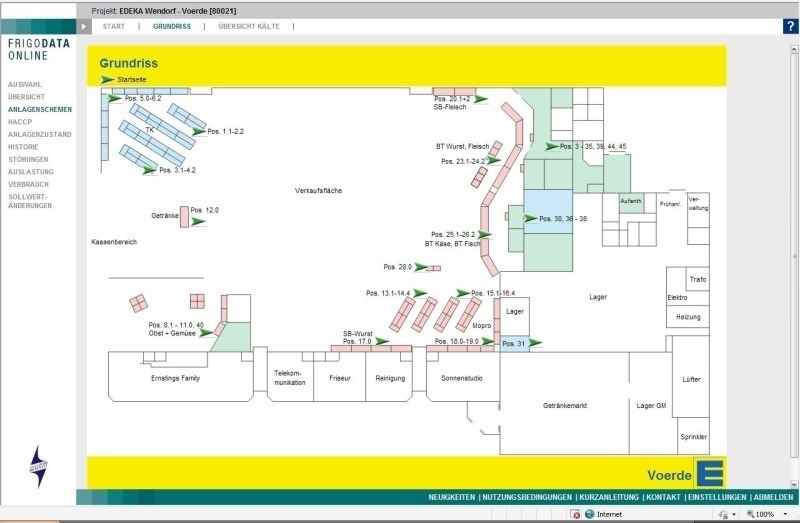Select HACCP in the sidebar

20,122
